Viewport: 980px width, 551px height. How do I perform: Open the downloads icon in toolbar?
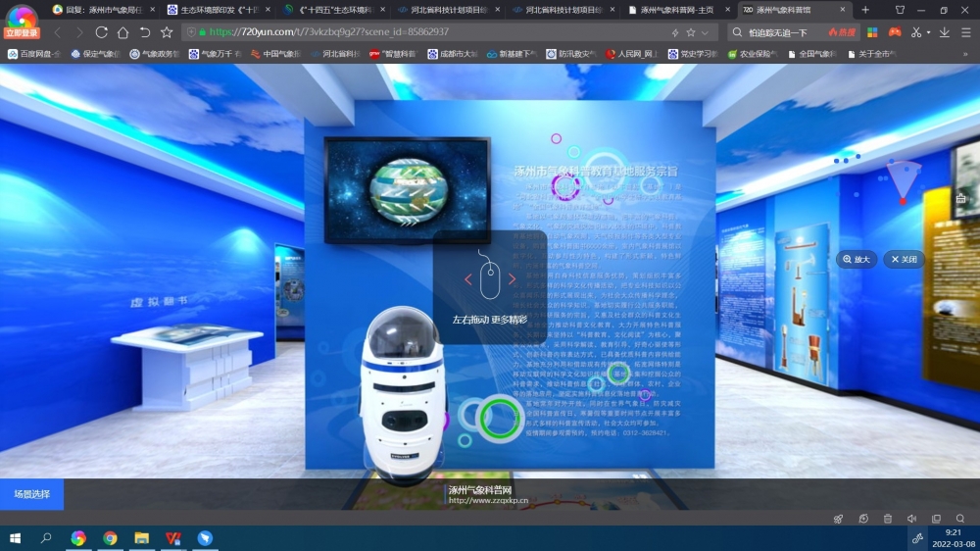[945, 32]
